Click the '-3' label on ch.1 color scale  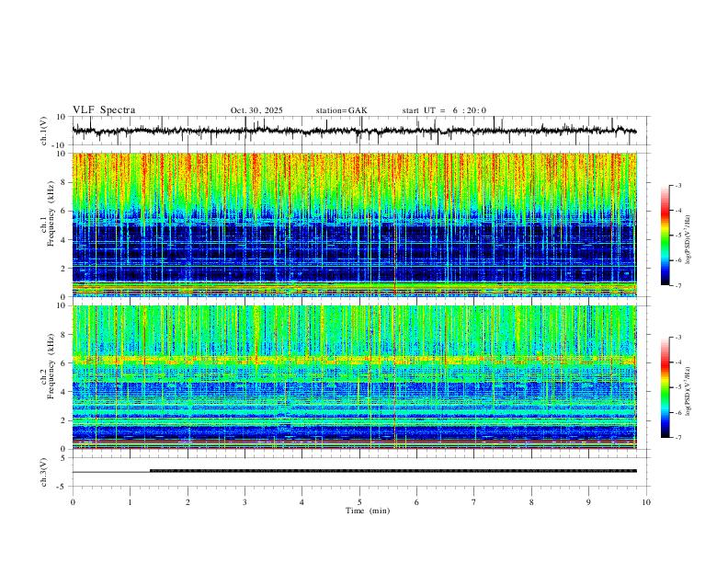677,185
